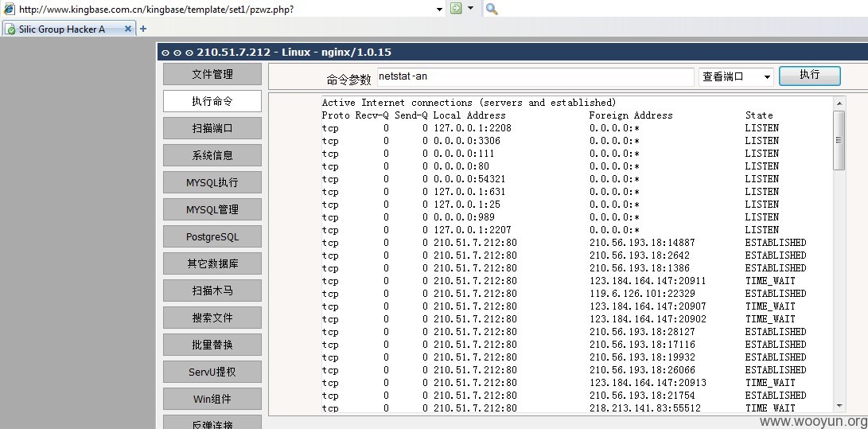The image size is (868, 429).
Task: Click the 0.0.0.0:989 local address
Action: [x=464, y=217]
